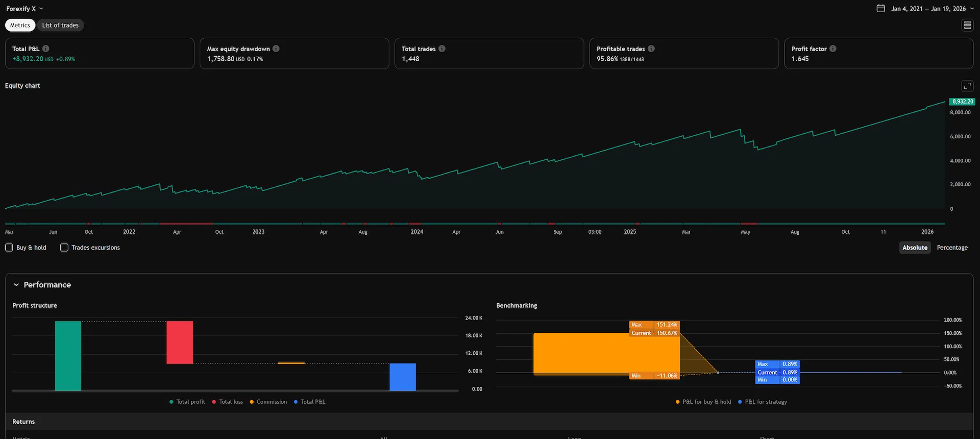This screenshot has width=980, height=439.
Task: Click the green Total profit bar
Action: pos(68,356)
